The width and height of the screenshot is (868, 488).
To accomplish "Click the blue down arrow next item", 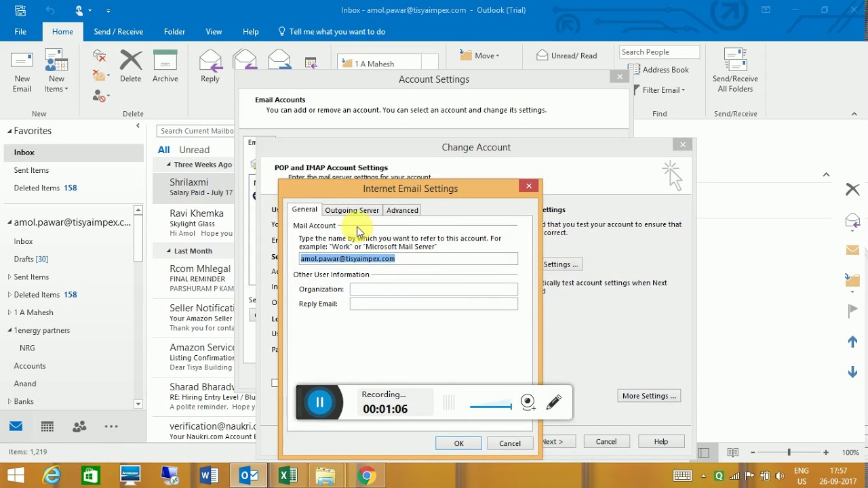I will (x=852, y=372).
